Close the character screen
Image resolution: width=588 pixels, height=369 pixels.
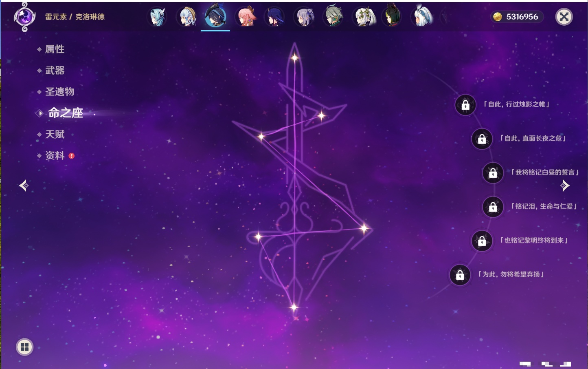[564, 17]
